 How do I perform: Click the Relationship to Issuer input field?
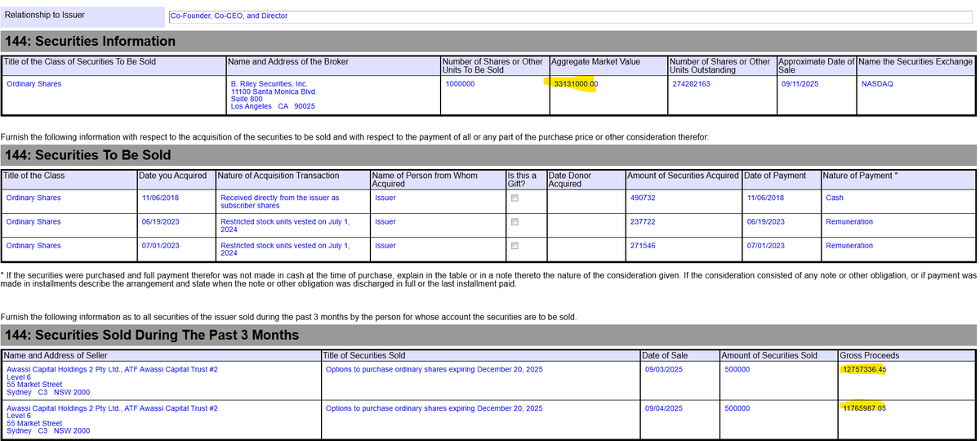570,16
